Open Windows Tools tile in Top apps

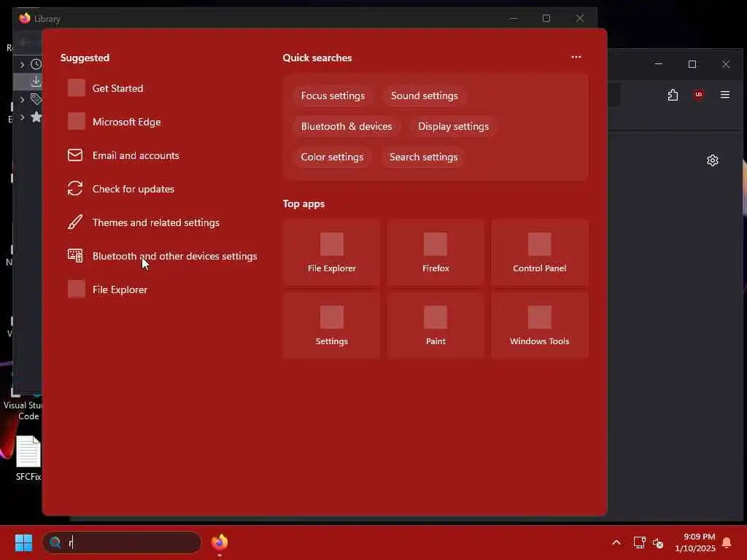click(539, 326)
